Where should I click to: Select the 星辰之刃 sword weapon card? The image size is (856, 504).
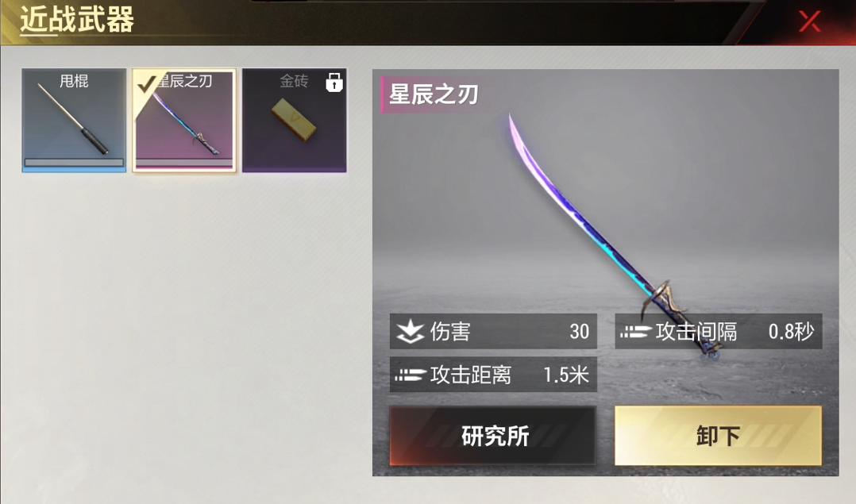coord(184,120)
